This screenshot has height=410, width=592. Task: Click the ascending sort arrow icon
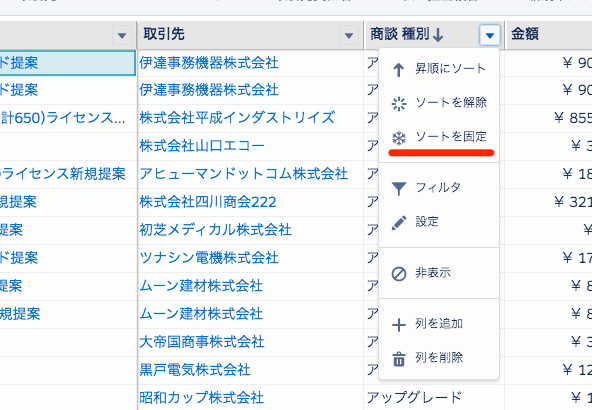pyautogui.click(x=399, y=69)
